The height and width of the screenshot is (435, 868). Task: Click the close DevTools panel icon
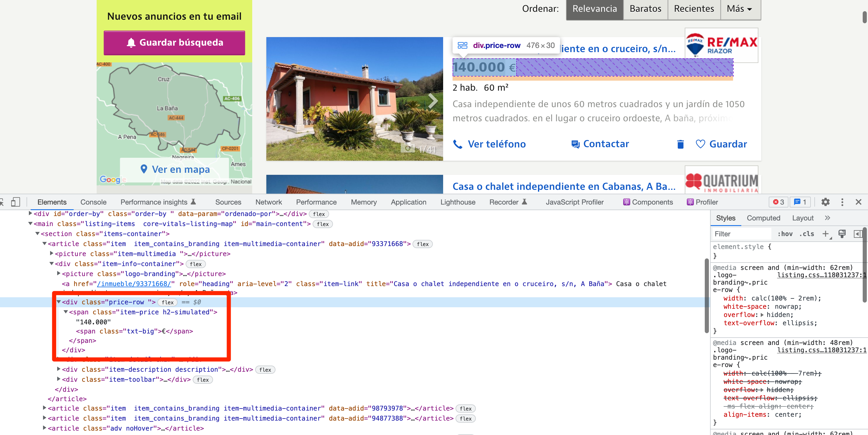click(859, 202)
